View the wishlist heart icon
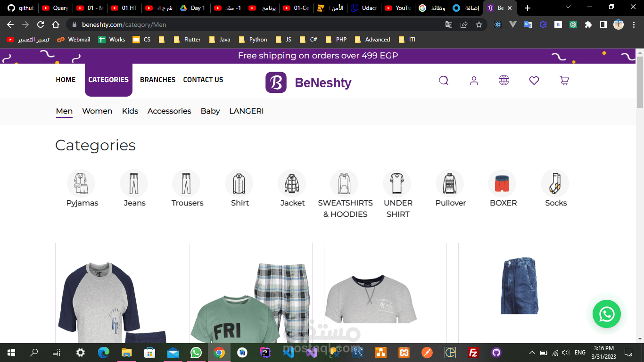This screenshot has width=644, height=362. click(x=534, y=81)
